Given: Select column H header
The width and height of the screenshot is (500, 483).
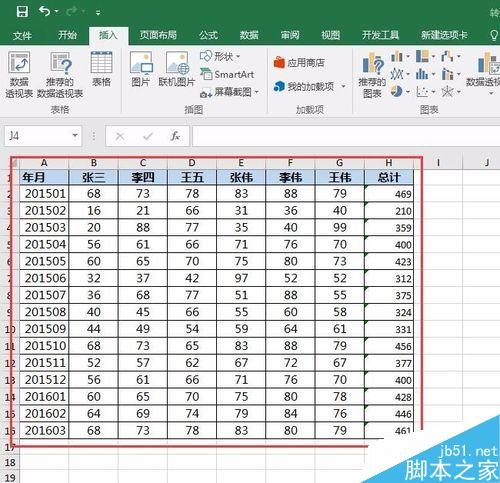Looking at the screenshot, I should click(389, 163).
